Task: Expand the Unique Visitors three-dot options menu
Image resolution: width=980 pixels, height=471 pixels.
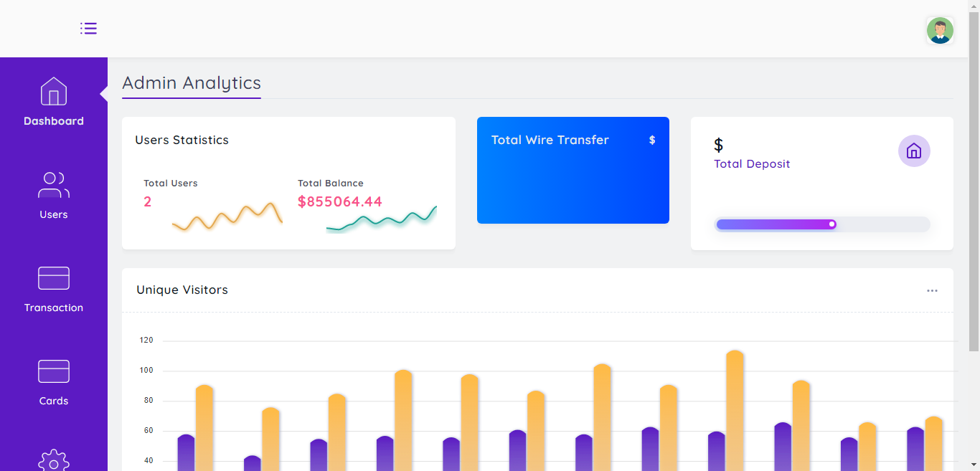Action: [932, 291]
